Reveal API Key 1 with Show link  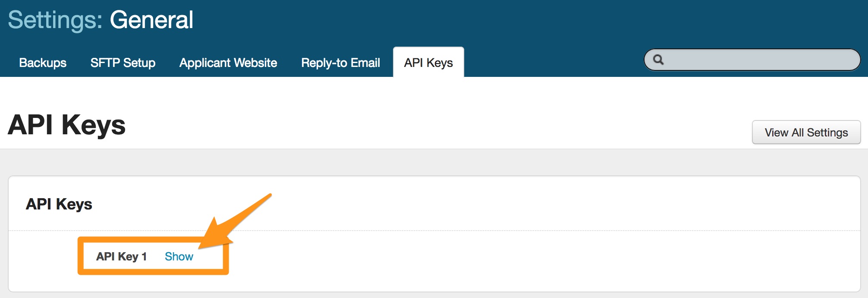[179, 257]
